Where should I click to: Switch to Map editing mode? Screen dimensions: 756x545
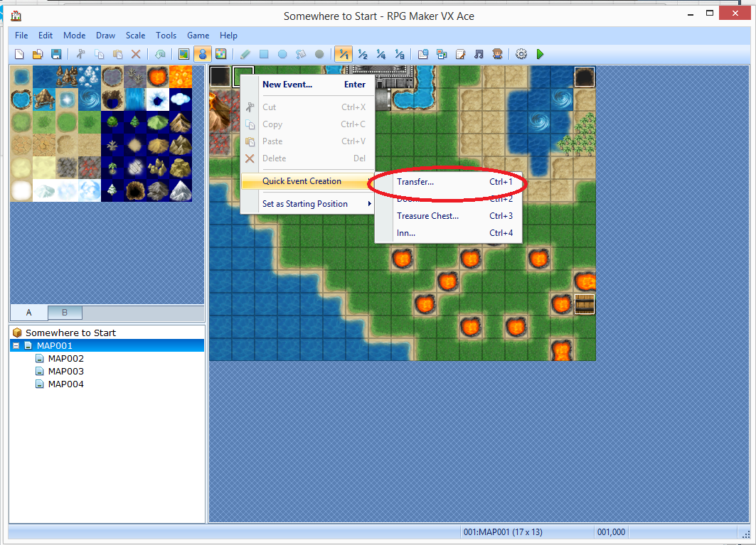coord(182,54)
